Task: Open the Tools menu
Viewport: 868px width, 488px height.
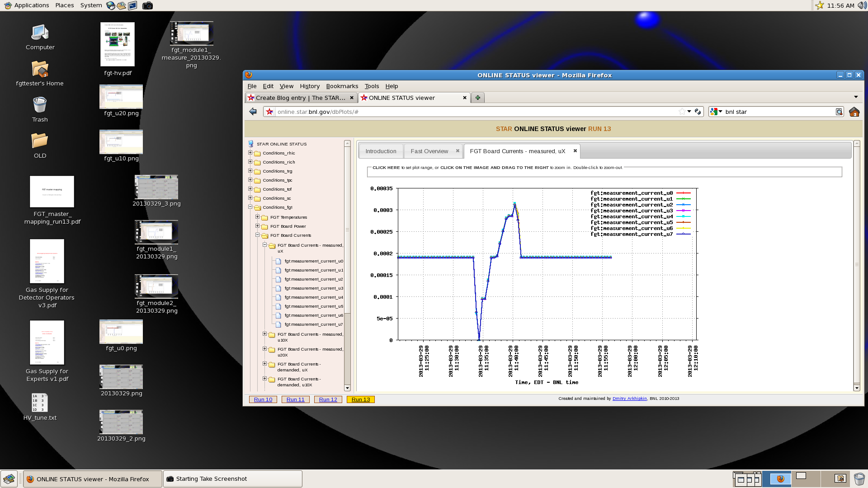Action: point(372,86)
